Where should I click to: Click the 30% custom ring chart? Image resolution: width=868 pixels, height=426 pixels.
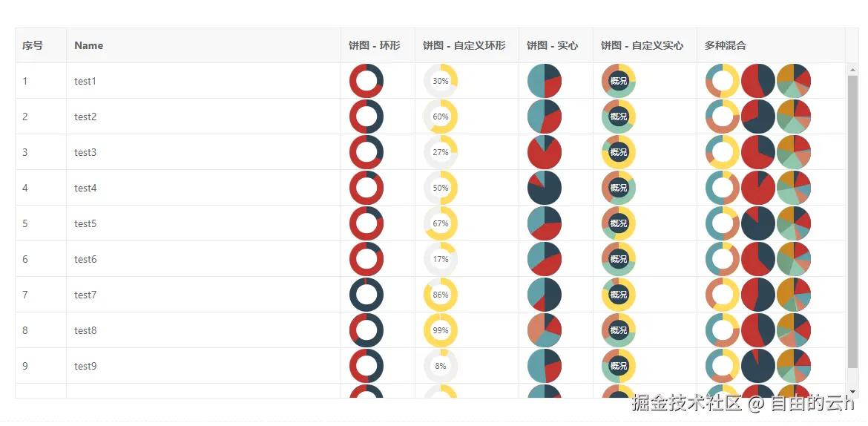(x=441, y=81)
